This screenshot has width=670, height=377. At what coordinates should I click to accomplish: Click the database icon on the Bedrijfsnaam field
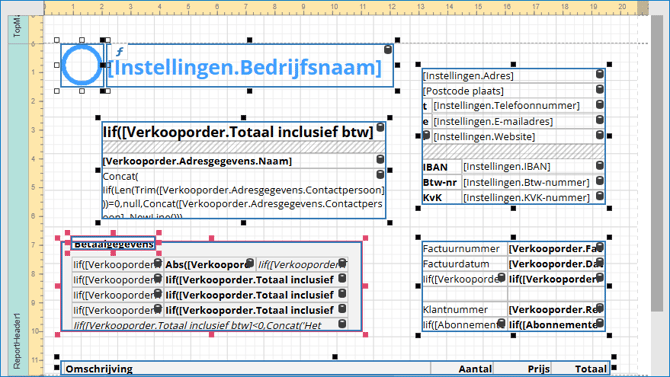(388, 49)
